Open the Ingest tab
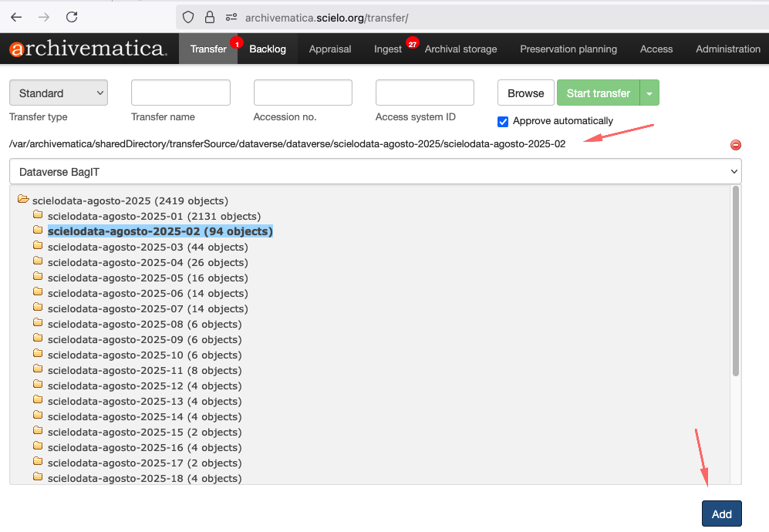 pos(388,49)
